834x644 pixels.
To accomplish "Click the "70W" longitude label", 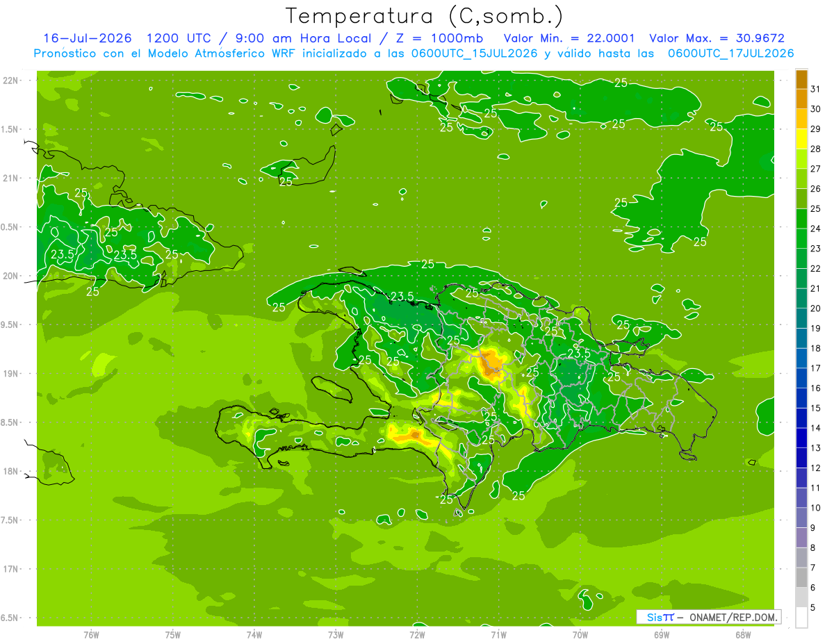I will tap(580, 635).
